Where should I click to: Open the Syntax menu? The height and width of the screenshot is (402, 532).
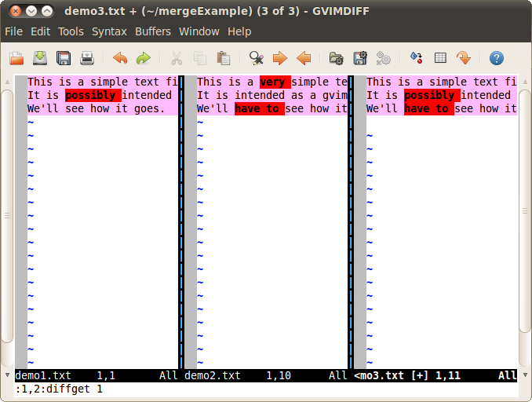[109, 31]
